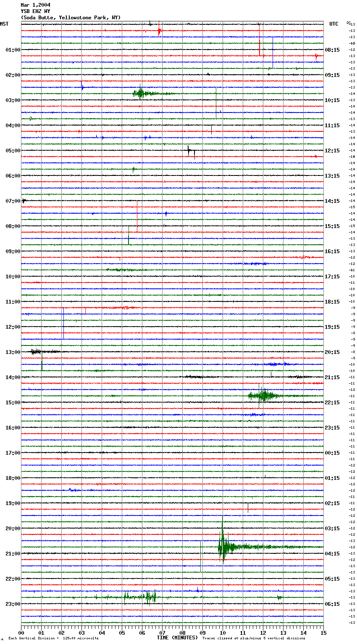Click the '18:00' MST row label
357x644 pixels.
13,478
